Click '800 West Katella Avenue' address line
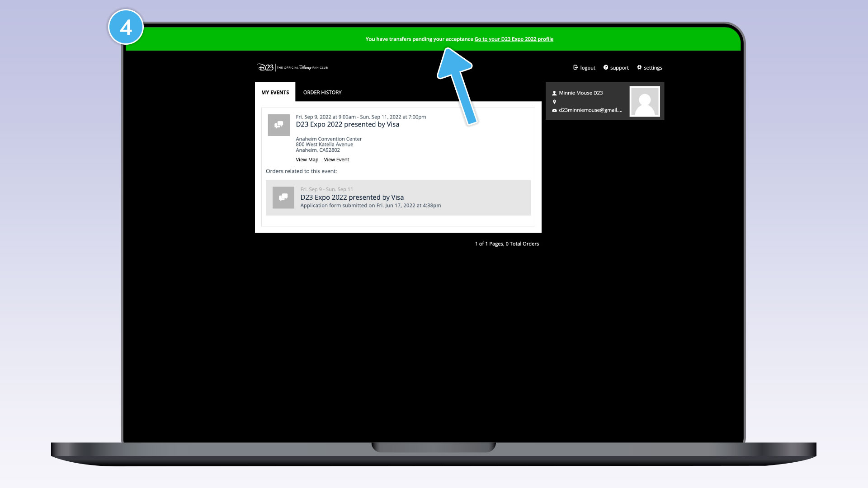 [324, 145]
